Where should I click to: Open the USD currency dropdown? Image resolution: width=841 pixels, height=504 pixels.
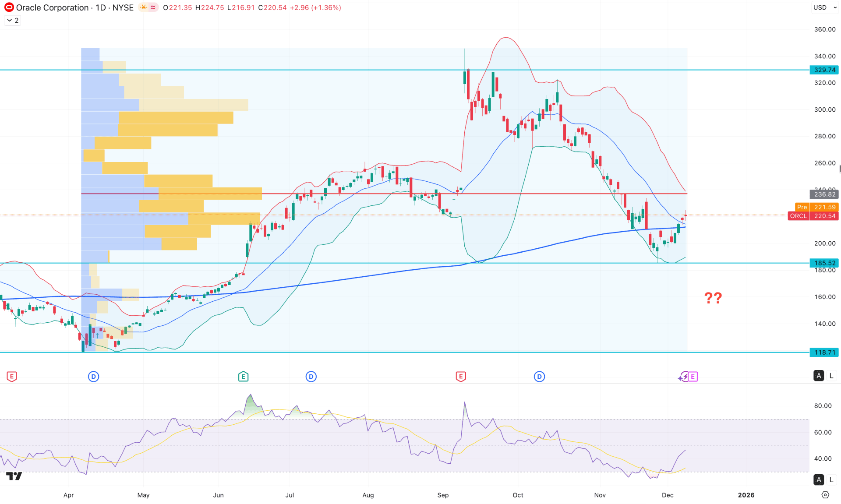(x=824, y=7)
